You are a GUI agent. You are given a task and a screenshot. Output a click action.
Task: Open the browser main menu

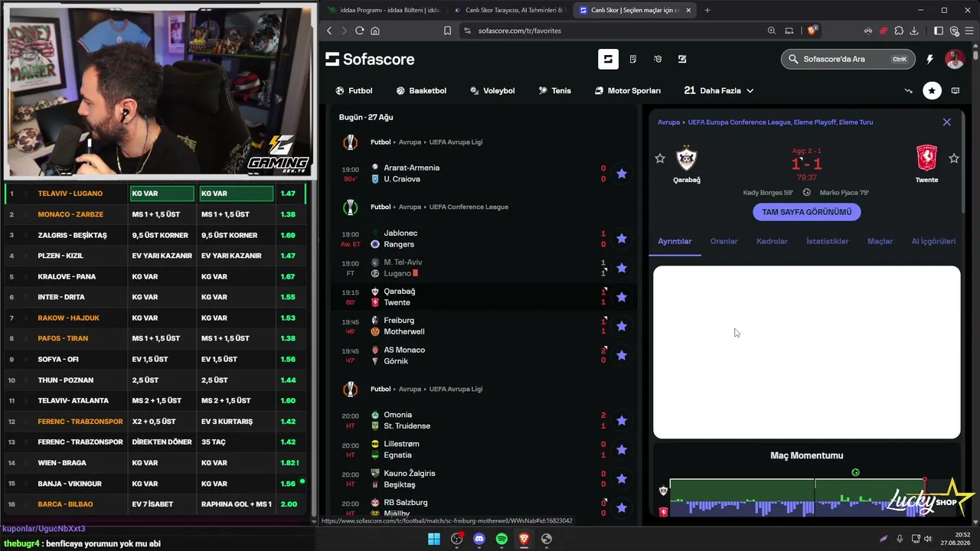click(969, 31)
